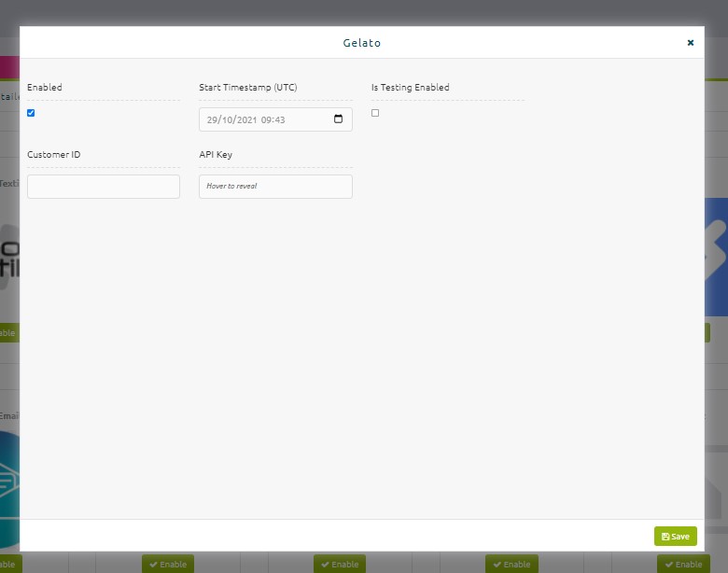Click the Start Timestamp (UTC) label
The width and height of the screenshot is (728, 573).
click(x=248, y=88)
